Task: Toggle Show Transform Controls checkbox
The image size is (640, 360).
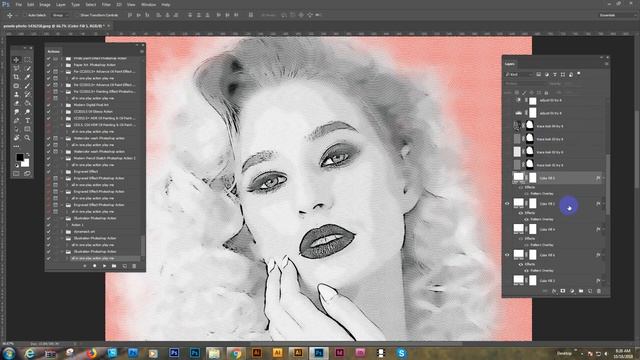Action: [x=77, y=15]
